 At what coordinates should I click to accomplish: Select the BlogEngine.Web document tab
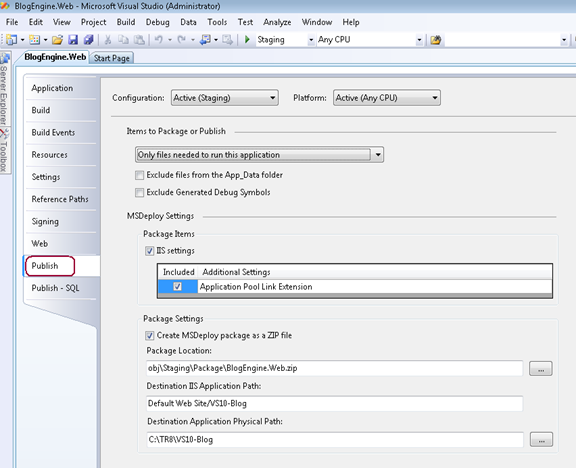[x=55, y=57]
